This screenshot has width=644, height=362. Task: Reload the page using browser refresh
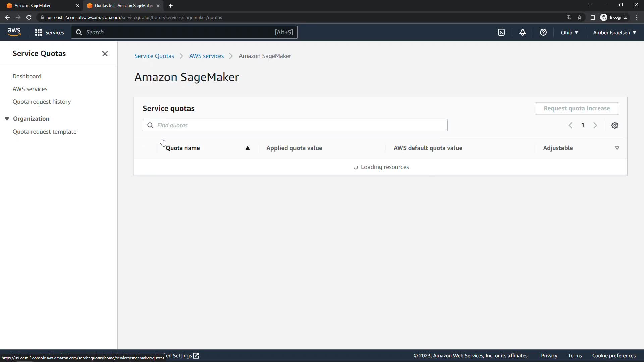click(29, 17)
